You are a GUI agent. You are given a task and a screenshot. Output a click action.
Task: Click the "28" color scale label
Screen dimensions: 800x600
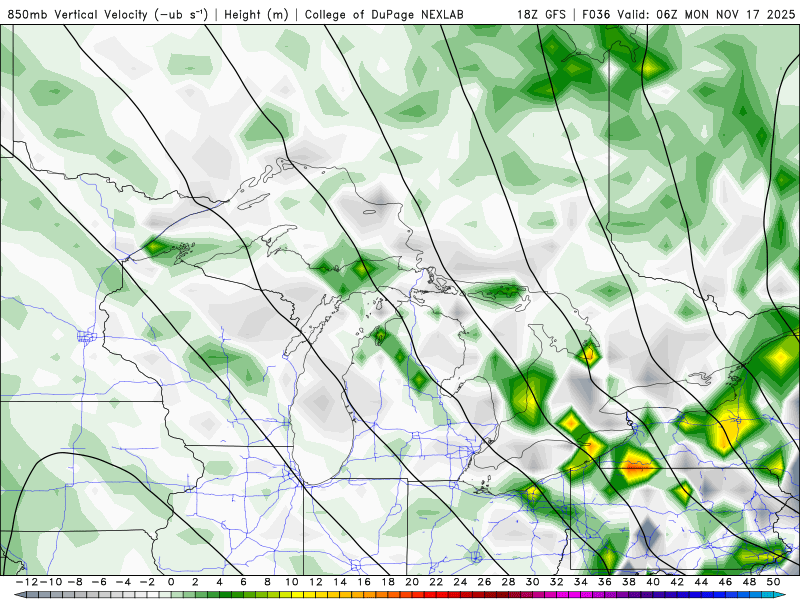point(509,582)
